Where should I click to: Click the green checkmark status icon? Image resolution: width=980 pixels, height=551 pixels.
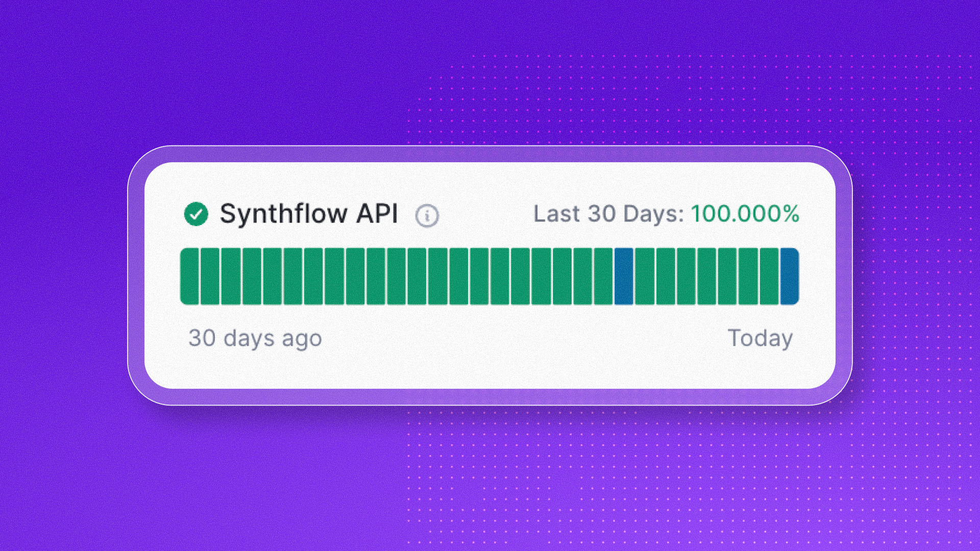[196, 214]
